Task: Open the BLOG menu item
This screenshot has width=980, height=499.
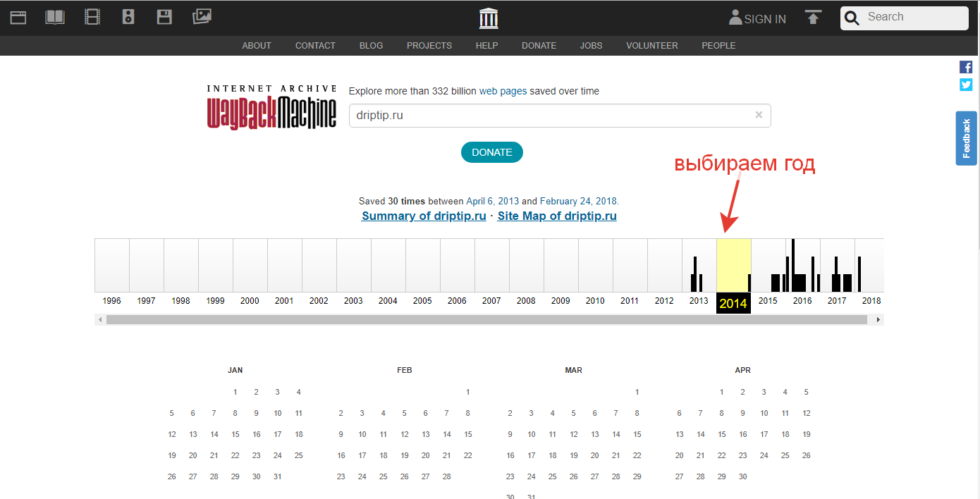Action: pyautogui.click(x=371, y=46)
